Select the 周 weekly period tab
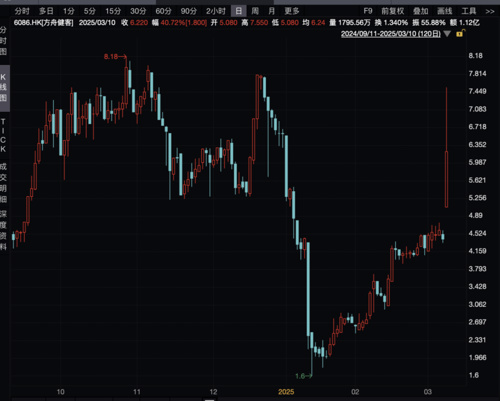This screenshot has height=401, width=500. [x=255, y=11]
